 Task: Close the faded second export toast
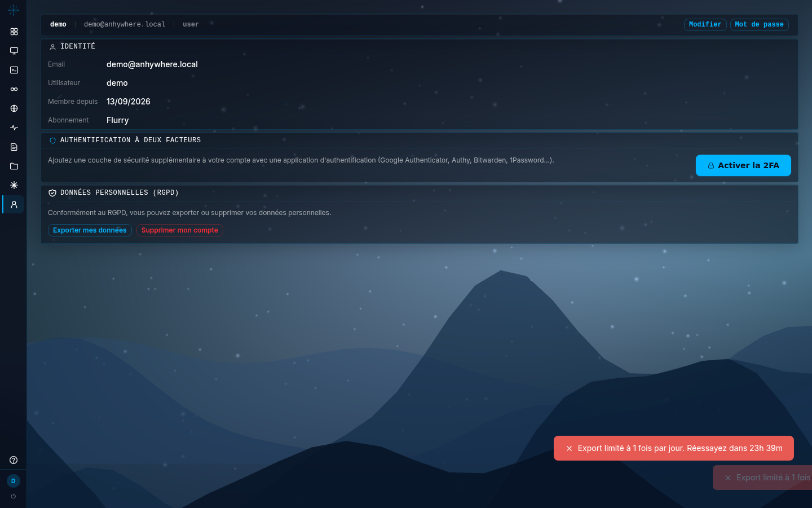[x=728, y=478]
